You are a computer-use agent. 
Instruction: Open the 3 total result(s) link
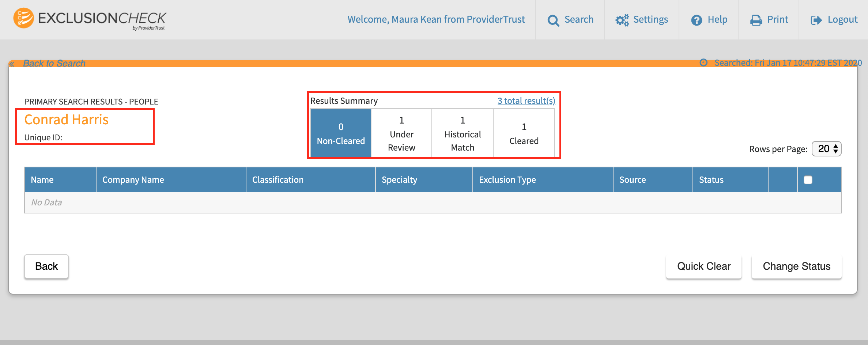pyautogui.click(x=526, y=101)
